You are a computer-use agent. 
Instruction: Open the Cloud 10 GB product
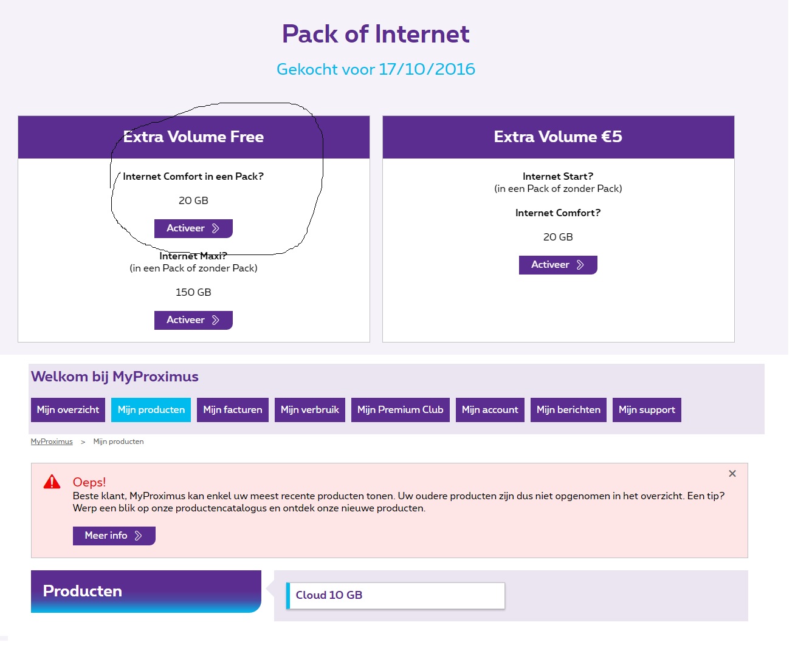coord(395,595)
